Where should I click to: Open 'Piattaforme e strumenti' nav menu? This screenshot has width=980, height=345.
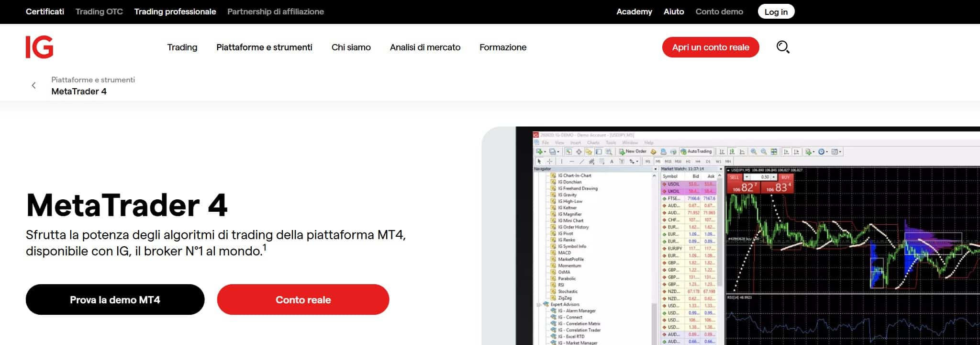(x=264, y=47)
